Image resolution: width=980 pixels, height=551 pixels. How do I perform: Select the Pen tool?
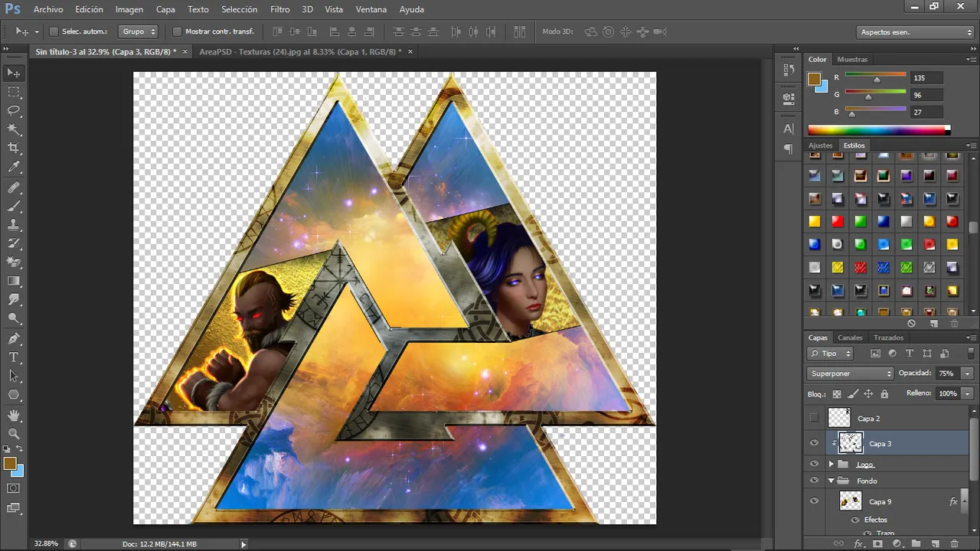click(x=14, y=338)
